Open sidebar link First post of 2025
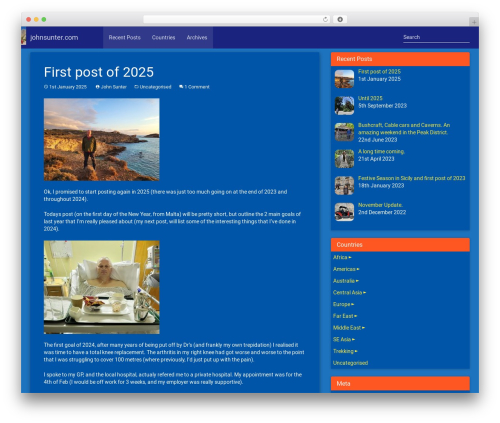 pos(379,72)
